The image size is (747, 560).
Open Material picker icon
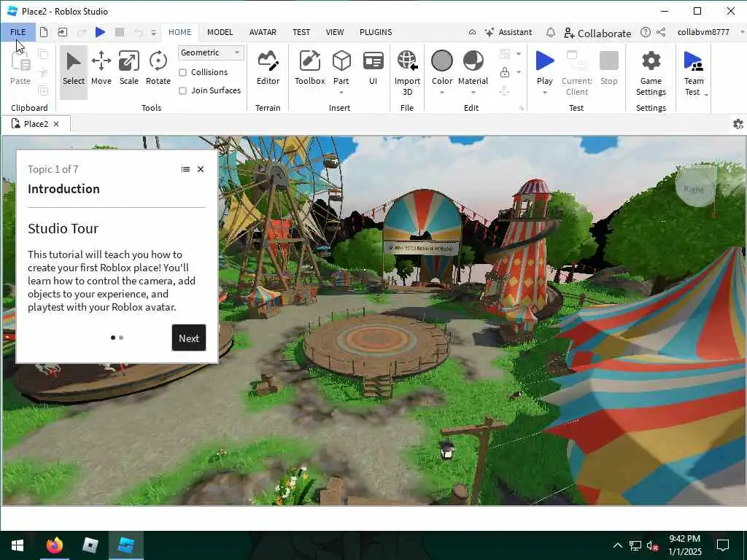pyautogui.click(x=473, y=61)
